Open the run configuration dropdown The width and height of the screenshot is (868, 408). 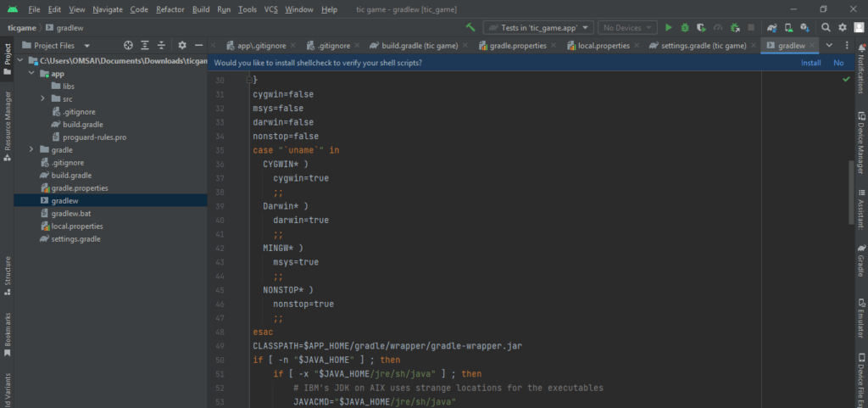[538, 27]
